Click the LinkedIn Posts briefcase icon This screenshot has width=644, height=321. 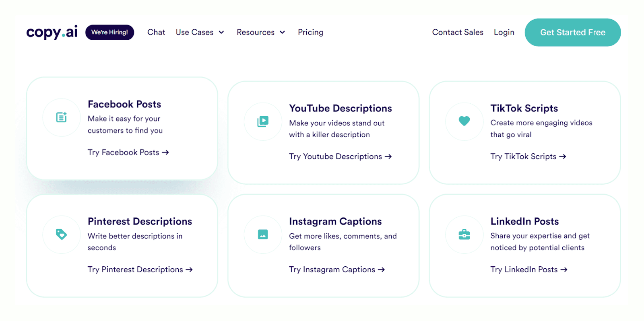[464, 234]
